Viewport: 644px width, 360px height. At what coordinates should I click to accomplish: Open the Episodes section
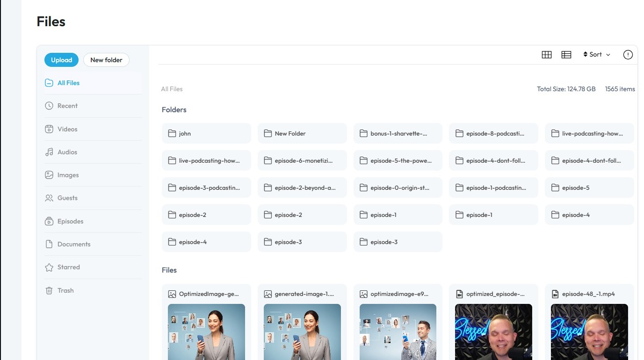pyautogui.click(x=93, y=221)
